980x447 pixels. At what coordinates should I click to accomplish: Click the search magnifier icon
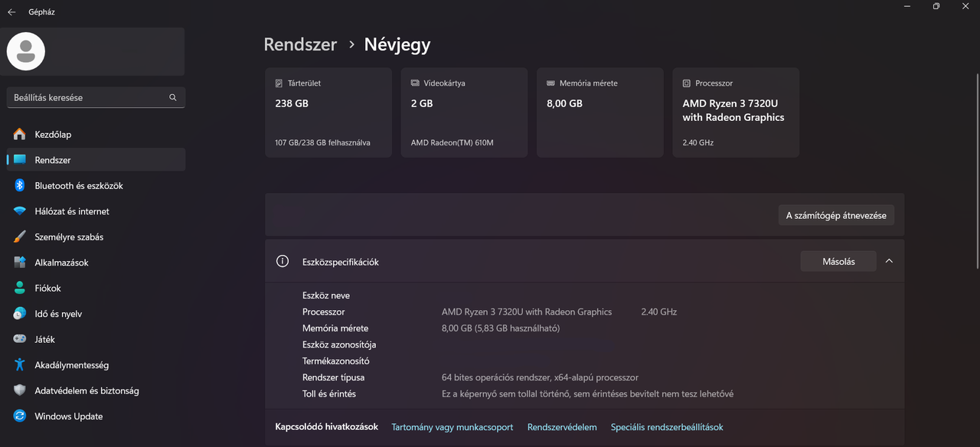coord(173,98)
